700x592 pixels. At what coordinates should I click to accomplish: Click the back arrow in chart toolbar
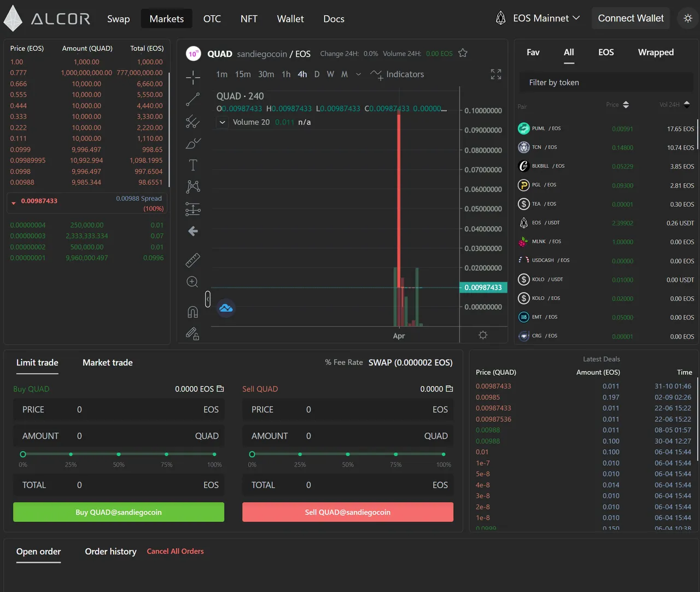click(x=193, y=231)
